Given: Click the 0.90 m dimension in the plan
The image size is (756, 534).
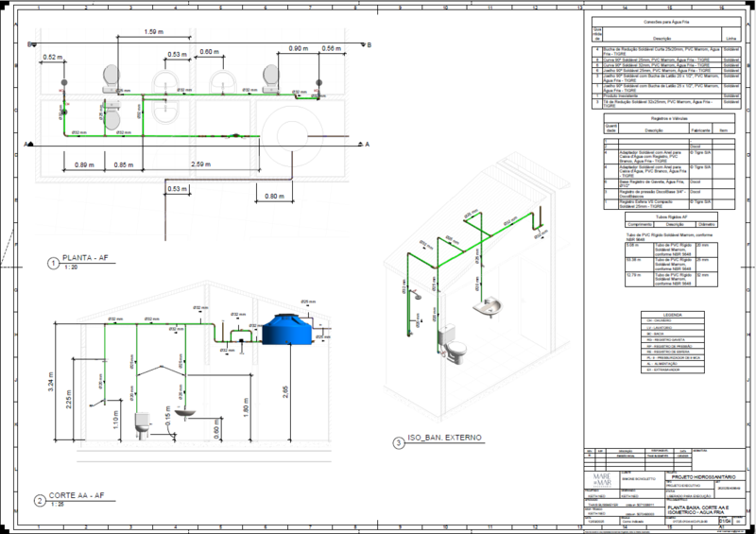Looking at the screenshot, I should point(299,49).
